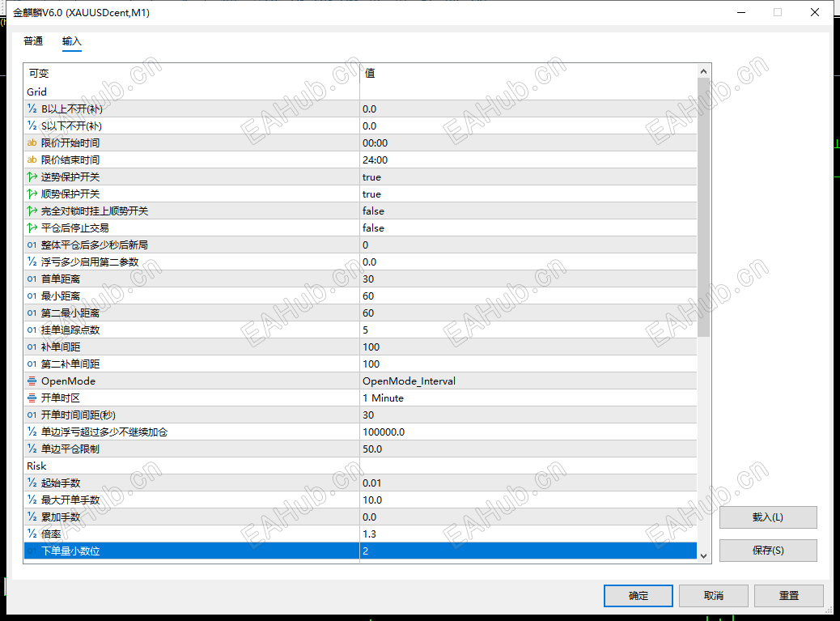The width and height of the screenshot is (840, 621).
Task: Click the bool-type icon beside 顺势保护开关
Action: tap(32, 194)
